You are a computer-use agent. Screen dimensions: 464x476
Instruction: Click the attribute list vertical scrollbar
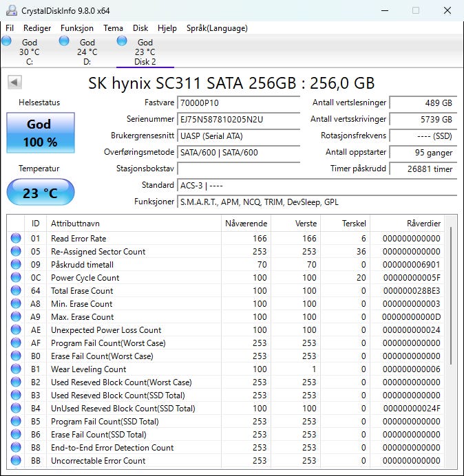452,296
